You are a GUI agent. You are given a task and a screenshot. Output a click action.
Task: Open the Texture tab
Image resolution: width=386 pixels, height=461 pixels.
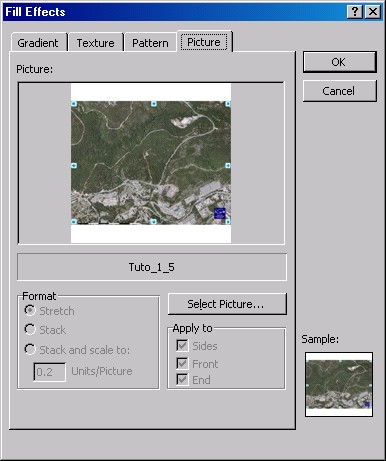[x=96, y=43]
